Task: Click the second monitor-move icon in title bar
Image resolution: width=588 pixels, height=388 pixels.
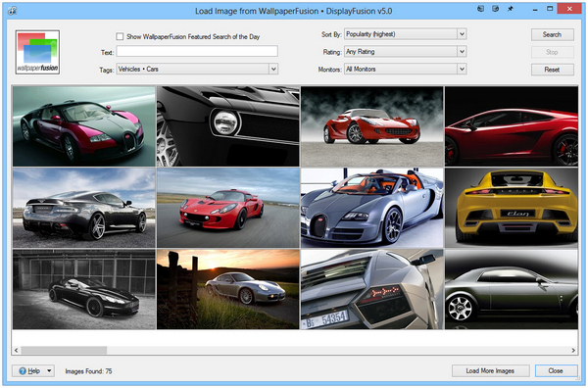Action: (495, 9)
